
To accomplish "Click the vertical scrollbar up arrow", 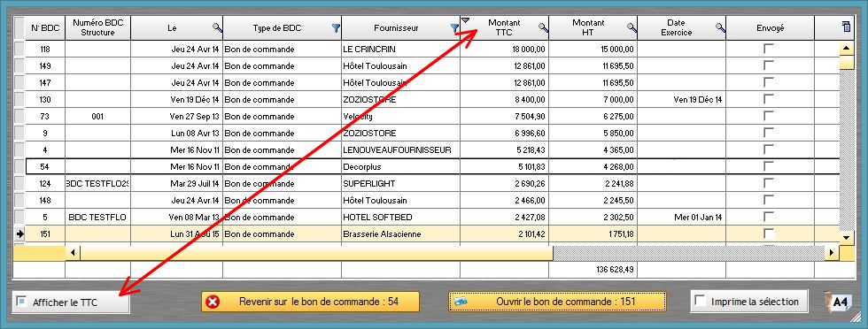I will [x=846, y=48].
